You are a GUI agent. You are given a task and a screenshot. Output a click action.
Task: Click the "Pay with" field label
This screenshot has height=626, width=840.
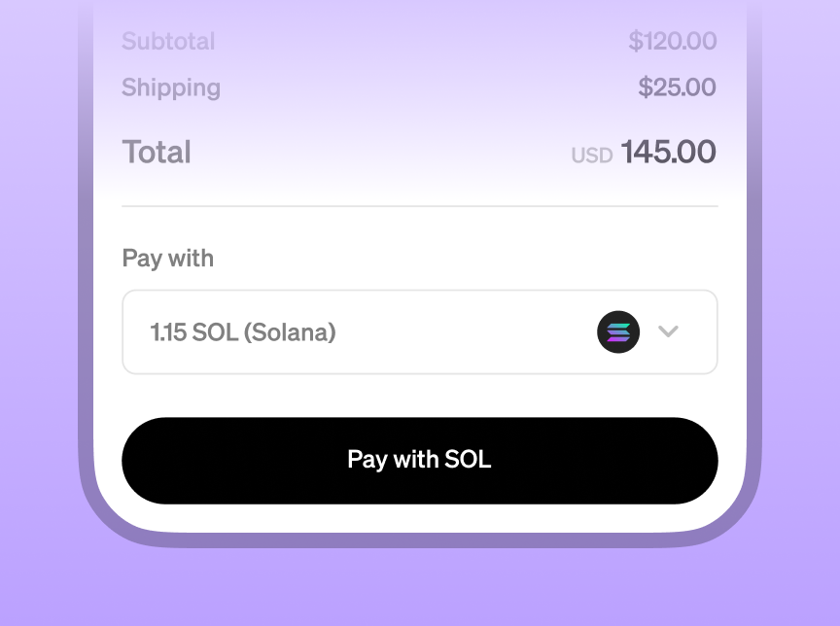pos(167,259)
